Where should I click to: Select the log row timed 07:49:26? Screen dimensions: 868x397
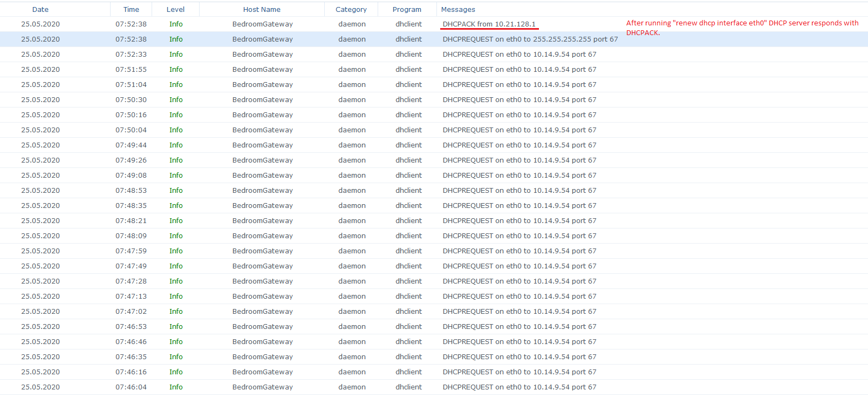(x=434, y=160)
